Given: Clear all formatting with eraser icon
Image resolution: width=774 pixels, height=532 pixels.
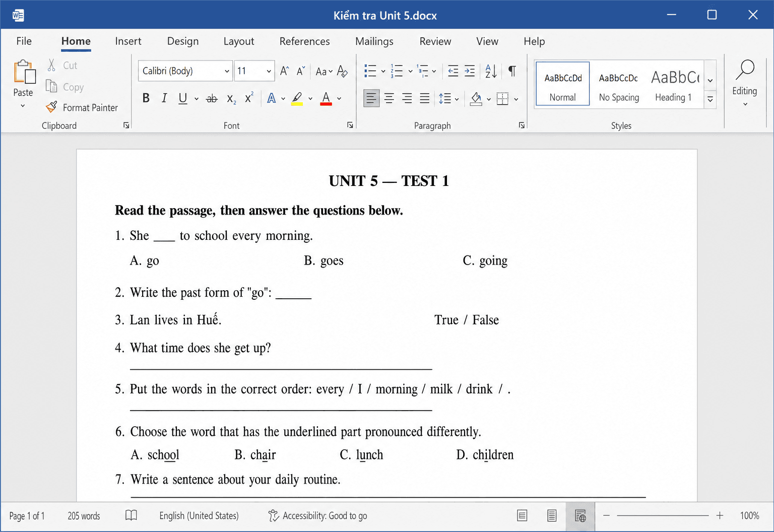Looking at the screenshot, I should click(342, 71).
